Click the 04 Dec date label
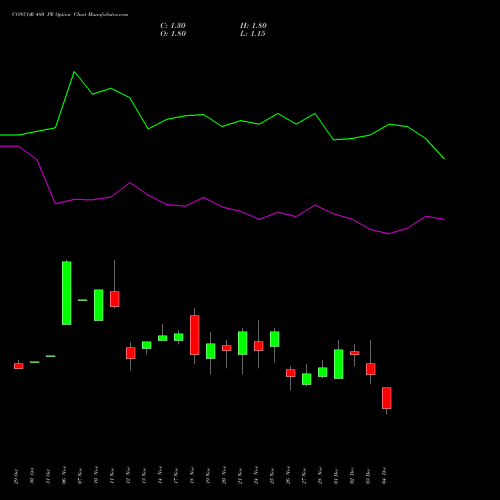This screenshot has height=500, width=500. click(384, 476)
